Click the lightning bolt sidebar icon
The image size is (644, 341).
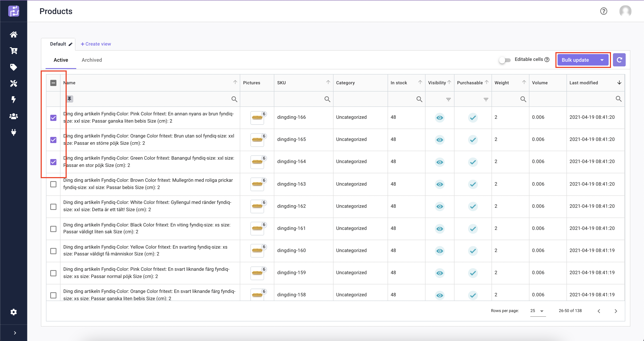(x=13, y=100)
